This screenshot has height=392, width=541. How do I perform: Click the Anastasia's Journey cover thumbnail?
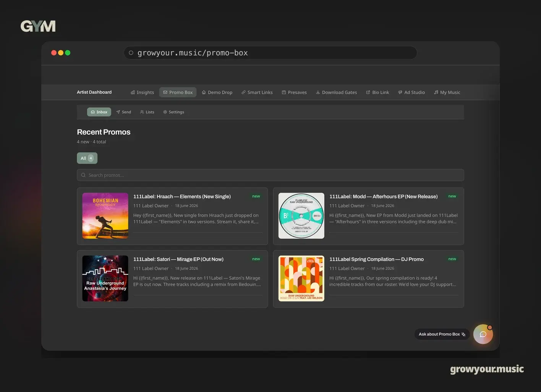tap(105, 279)
